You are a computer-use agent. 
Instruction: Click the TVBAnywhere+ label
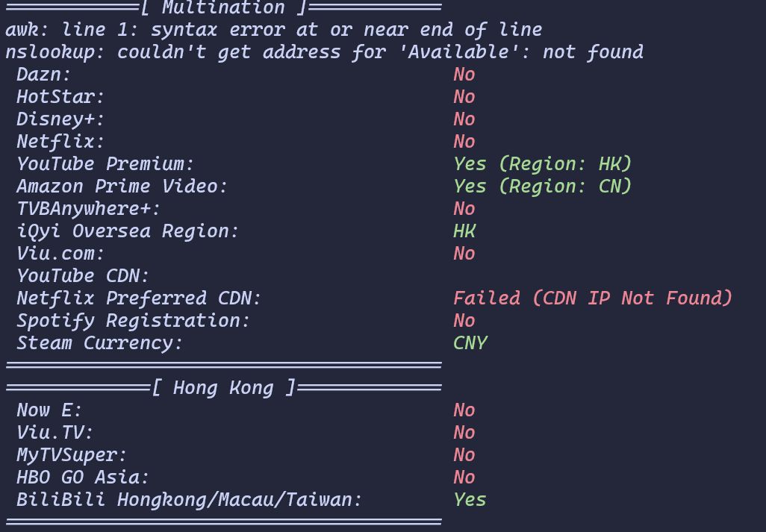[88, 210]
